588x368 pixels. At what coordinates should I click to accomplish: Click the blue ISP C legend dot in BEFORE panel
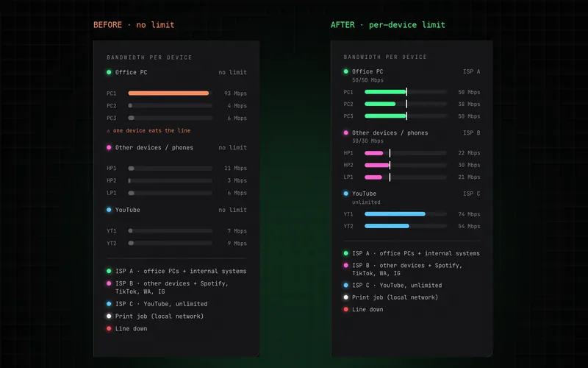tap(109, 304)
